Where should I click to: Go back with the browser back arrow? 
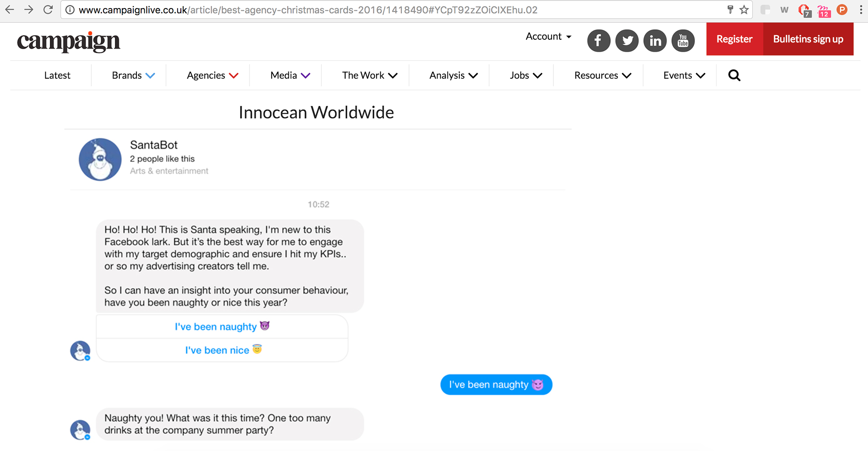click(x=9, y=9)
